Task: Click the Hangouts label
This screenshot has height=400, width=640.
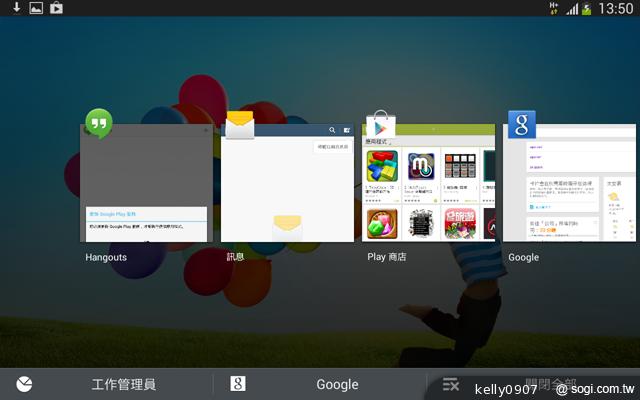Action: click(x=106, y=258)
